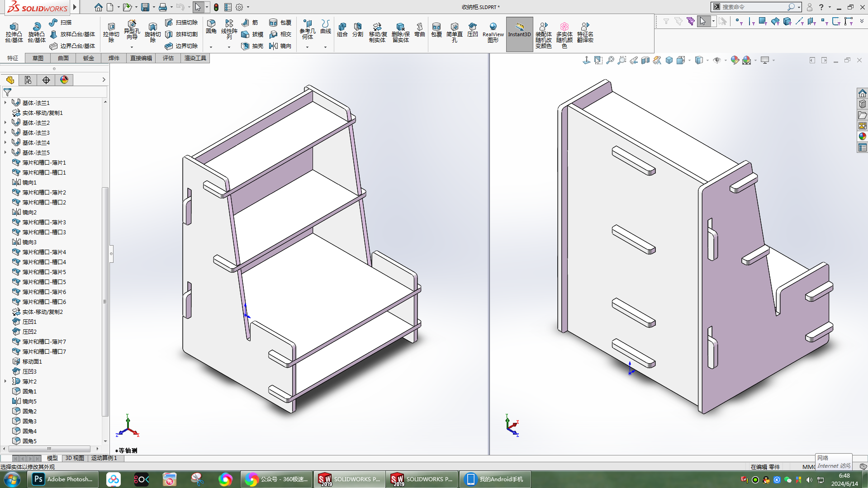Open Adobe Photoshop from the taskbar
The width and height of the screenshot is (868, 488).
63,479
